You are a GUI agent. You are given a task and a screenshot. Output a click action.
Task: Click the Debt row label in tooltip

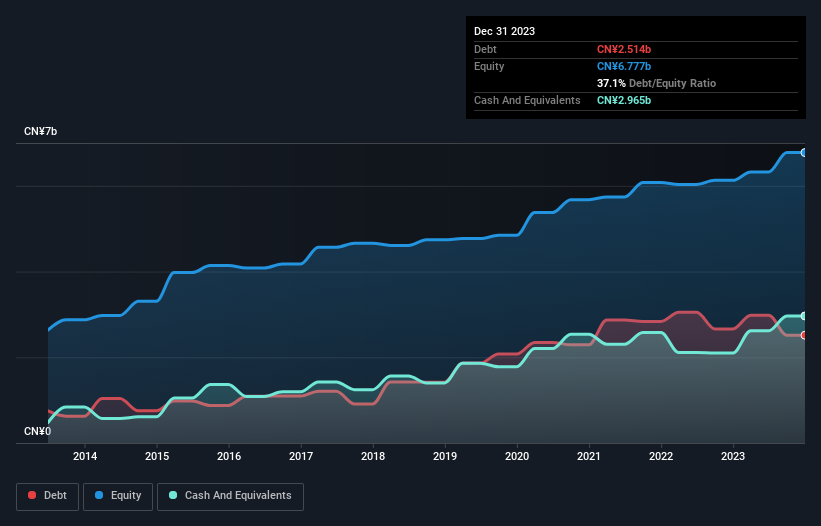point(485,49)
